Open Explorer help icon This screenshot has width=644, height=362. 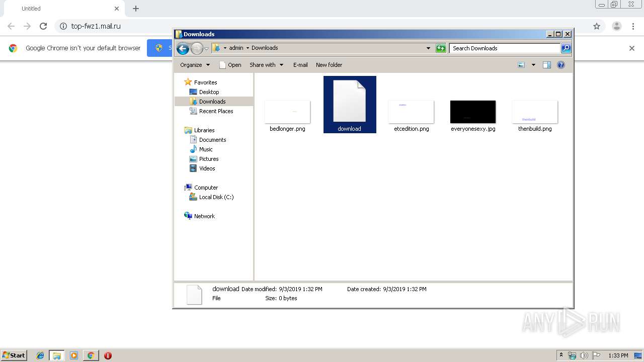pyautogui.click(x=561, y=65)
